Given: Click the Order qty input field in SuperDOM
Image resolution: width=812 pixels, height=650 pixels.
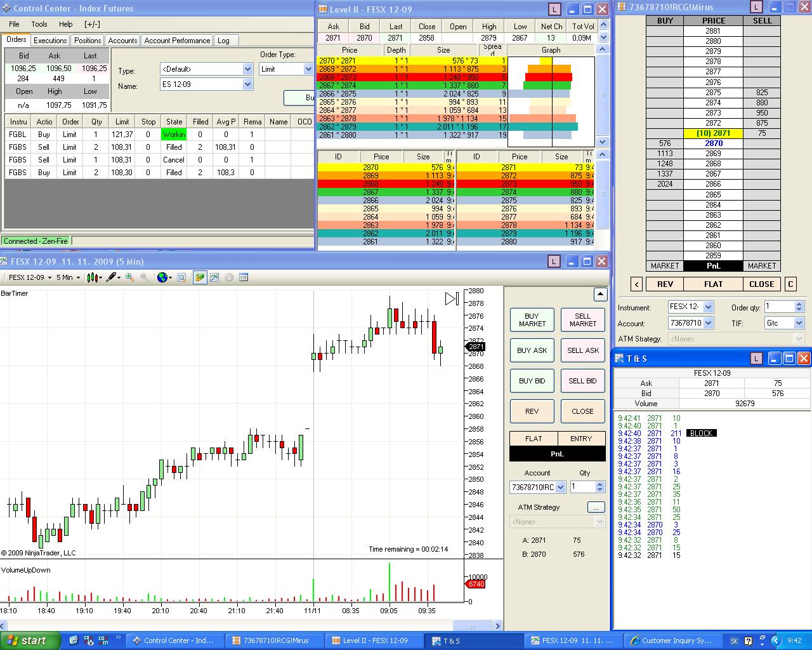Looking at the screenshot, I should (x=779, y=307).
